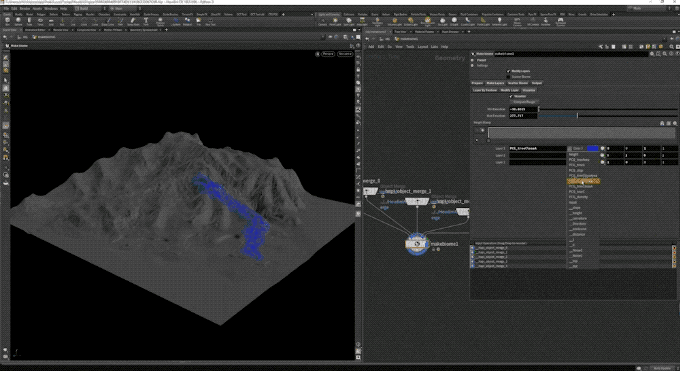This screenshot has height=371, width=680.
Task: Open the Main radial menu dropdown
Action: click(x=125, y=8)
